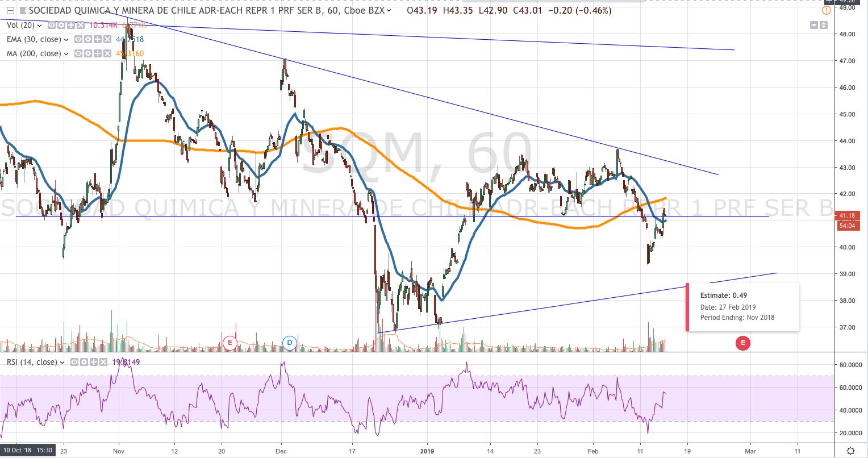Screen dimensions: 868x458
Task: Click the red E earnings marker in the Feb–Mar 2019 area
Action: pos(742,343)
